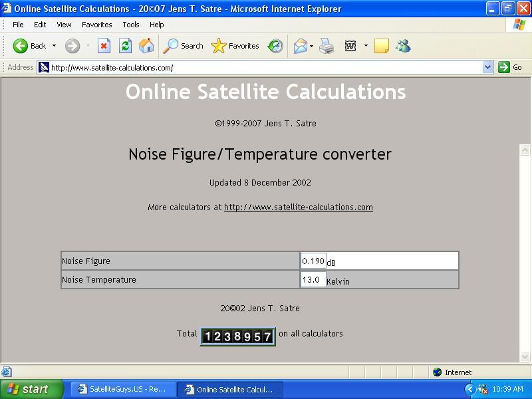Click the Online Satellite Calculations banner heading
Viewport: 532px width, 399px height.
(x=265, y=92)
